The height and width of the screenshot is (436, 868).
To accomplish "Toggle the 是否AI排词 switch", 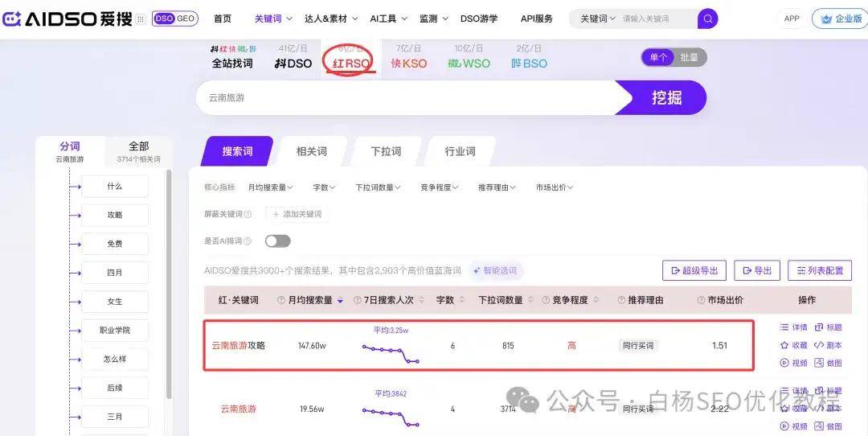I will pos(277,241).
